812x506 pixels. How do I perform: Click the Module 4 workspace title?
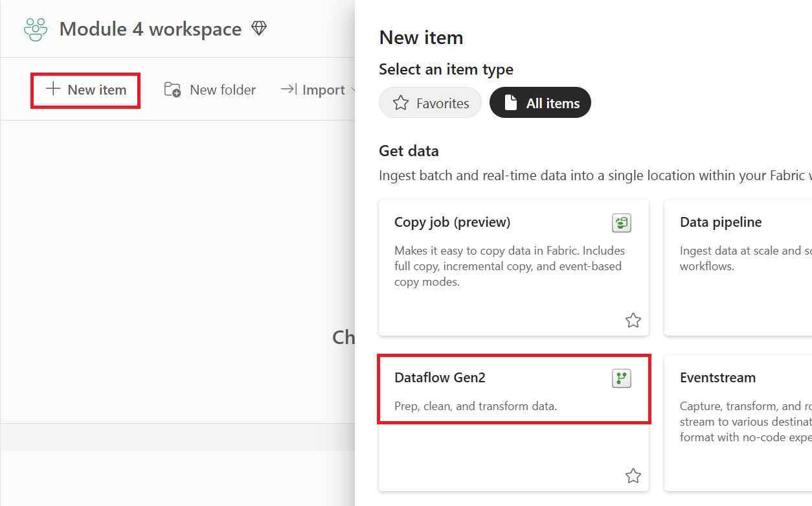(150, 29)
